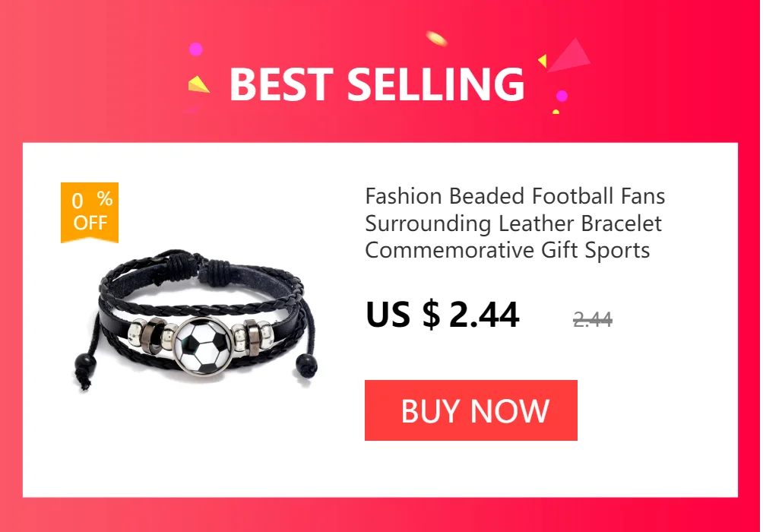Screen dimensions: 763x532
Task: Click the yellow triangle confetti beside BEST
Action: [198, 84]
